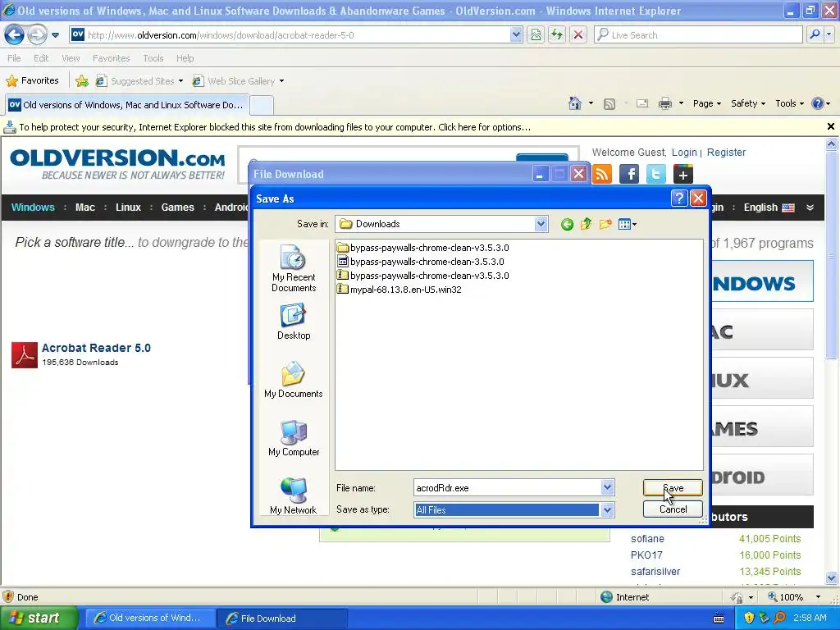Select Windows in site navigation
This screenshot has height=630, width=840.
[33, 208]
